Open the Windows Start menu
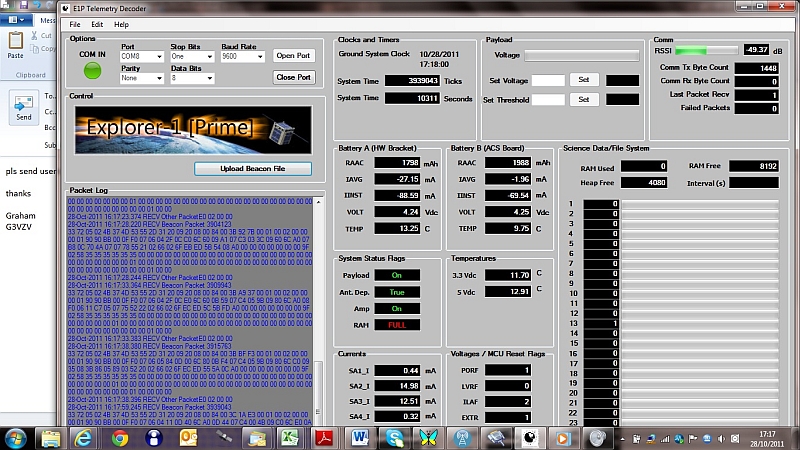This screenshot has width=800, height=450. tap(15, 438)
